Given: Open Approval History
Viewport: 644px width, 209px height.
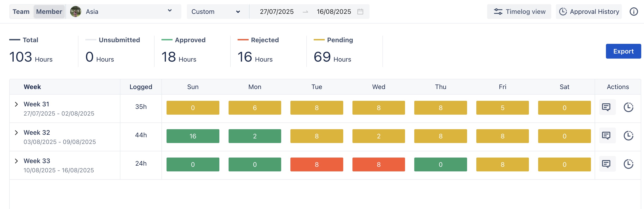Looking at the screenshot, I should click(589, 12).
